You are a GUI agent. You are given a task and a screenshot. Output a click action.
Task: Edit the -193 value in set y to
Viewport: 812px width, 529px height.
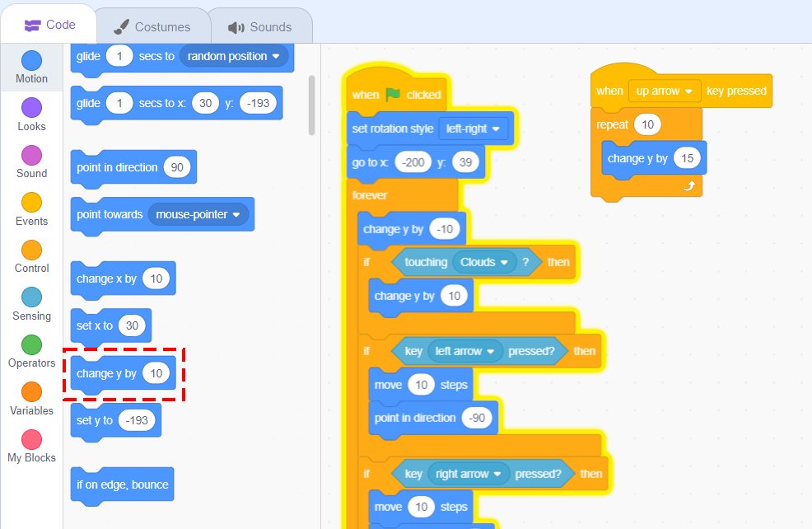tap(137, 421)
